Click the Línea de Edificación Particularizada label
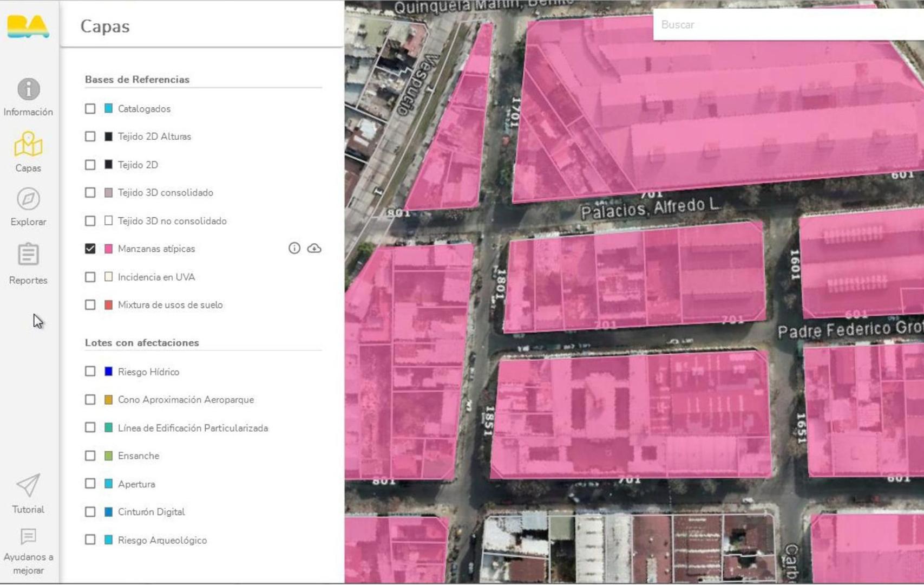Viewport: 924px width, 585px height. click(x=193, y=428)
